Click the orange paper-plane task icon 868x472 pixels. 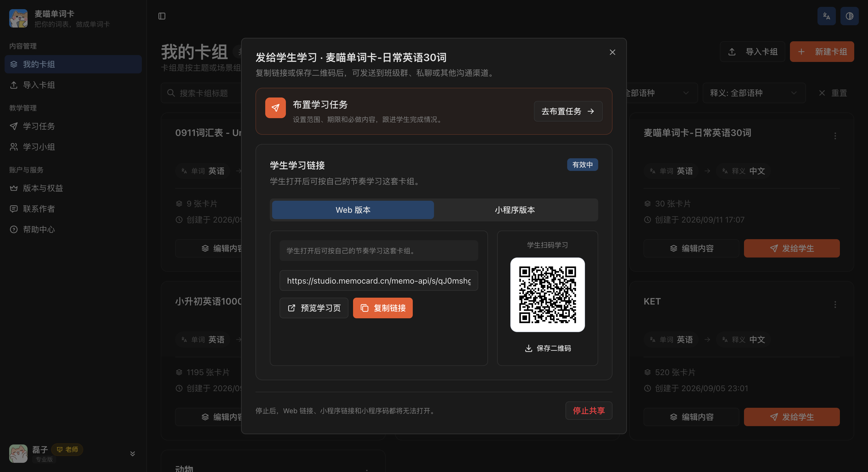pyautogui.click(x=275, y=108)
